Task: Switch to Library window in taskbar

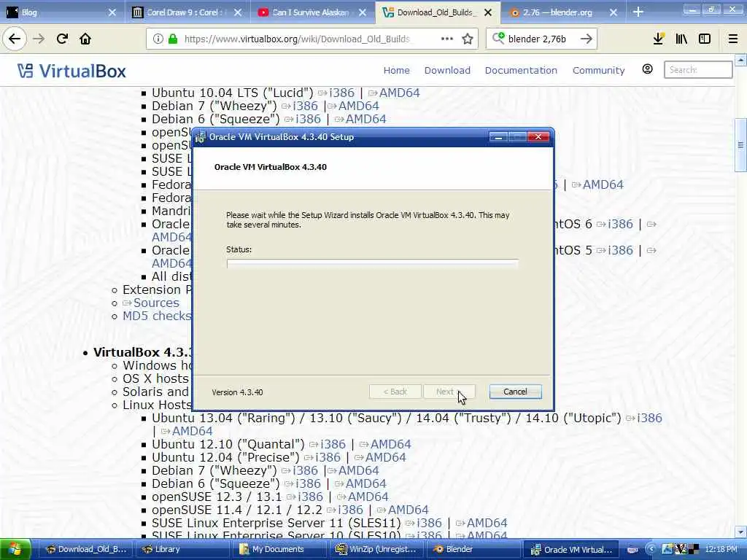Action: click(183, 550)
